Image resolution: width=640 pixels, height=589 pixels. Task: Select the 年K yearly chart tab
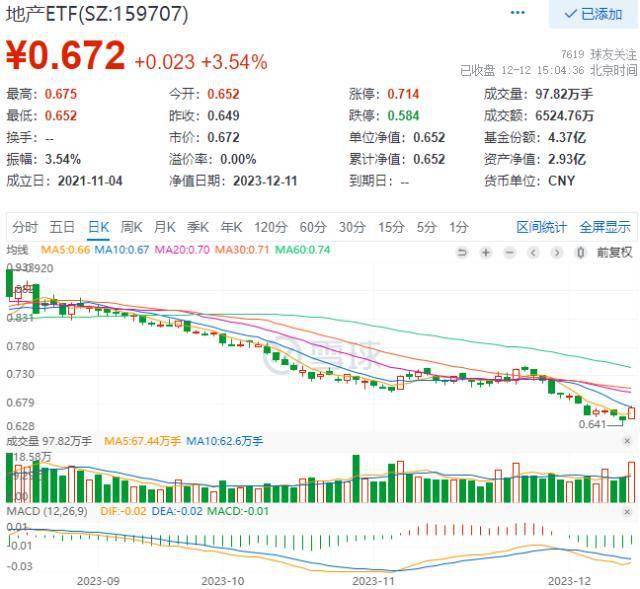[231, 227]
